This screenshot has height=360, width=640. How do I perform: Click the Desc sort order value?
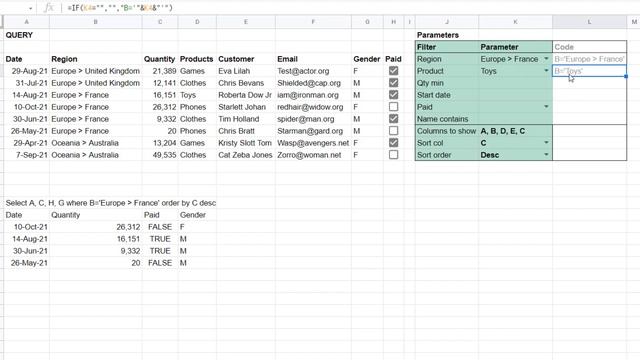click(490, 155)
